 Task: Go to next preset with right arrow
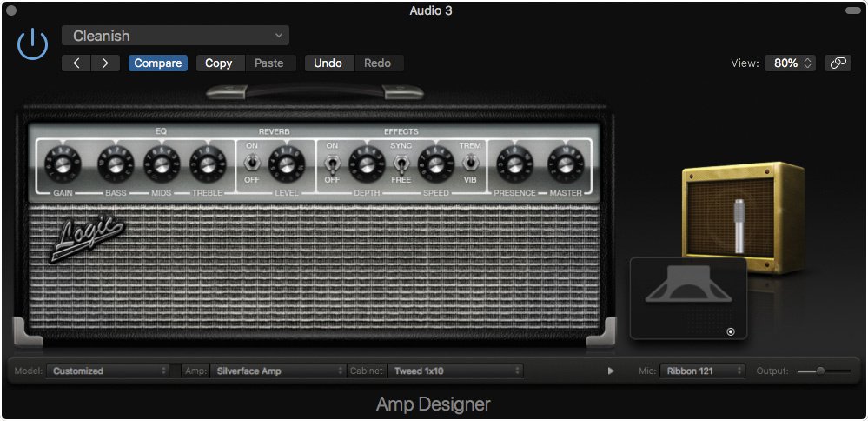pos(105,63)
